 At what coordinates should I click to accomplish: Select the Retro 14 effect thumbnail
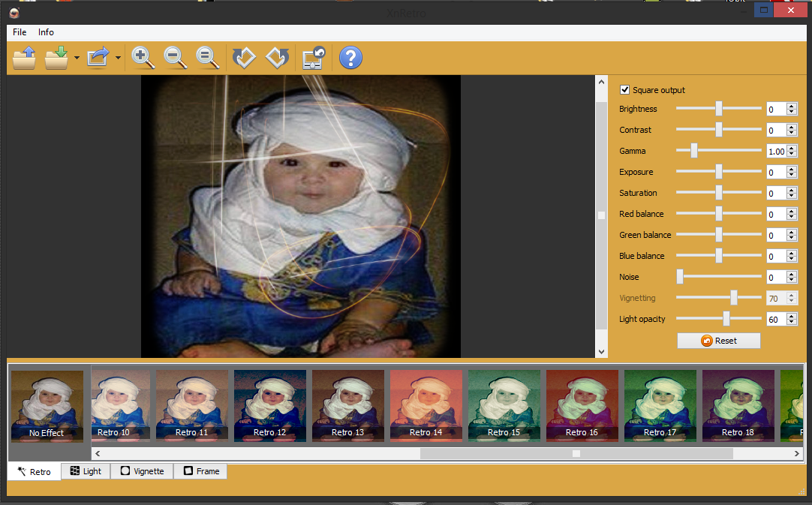point(426,405)
